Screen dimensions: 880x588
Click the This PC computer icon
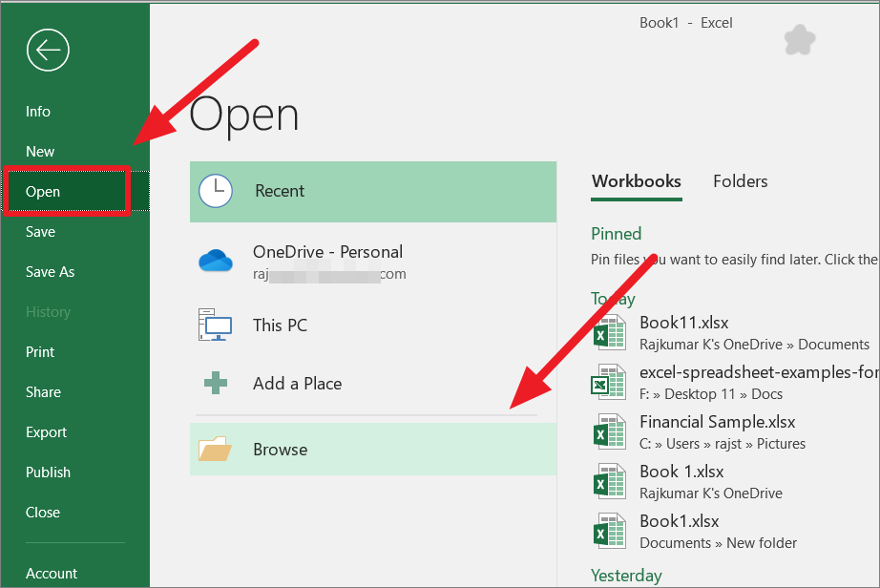[x=215, y=325]
